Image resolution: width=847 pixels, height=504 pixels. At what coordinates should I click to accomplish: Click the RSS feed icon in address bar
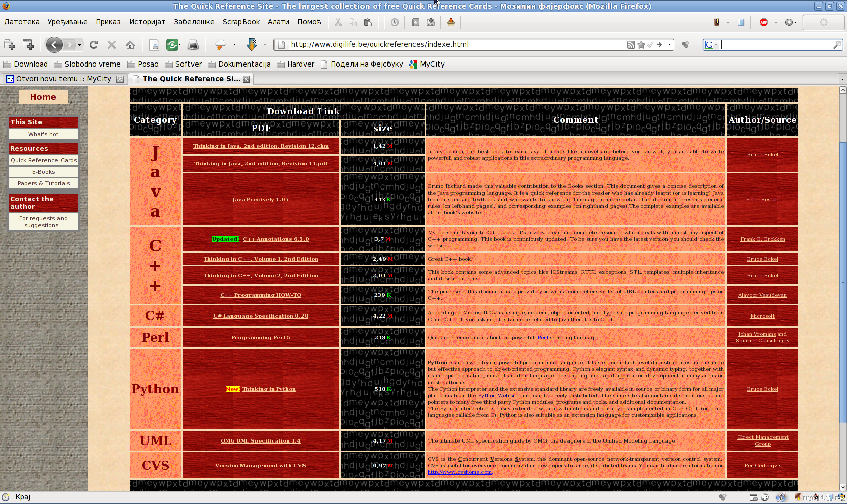click(x=631, y=45)
